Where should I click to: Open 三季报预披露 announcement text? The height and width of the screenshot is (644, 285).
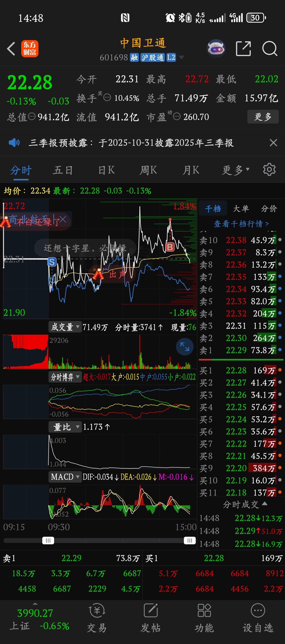pyautogui.click(x=131, y=143)
